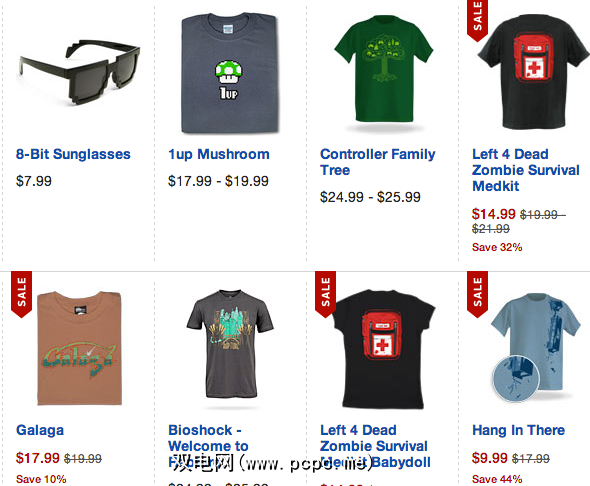Click the green Controller Family Tree shirt image
This screenshot has width=590, height=486.
[383, 69]
